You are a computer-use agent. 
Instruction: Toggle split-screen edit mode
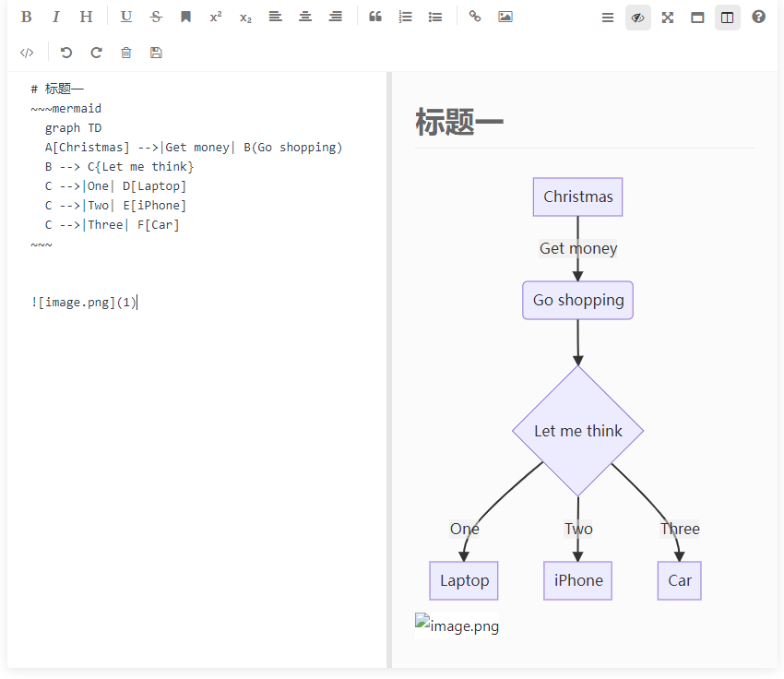click(727, 17)
